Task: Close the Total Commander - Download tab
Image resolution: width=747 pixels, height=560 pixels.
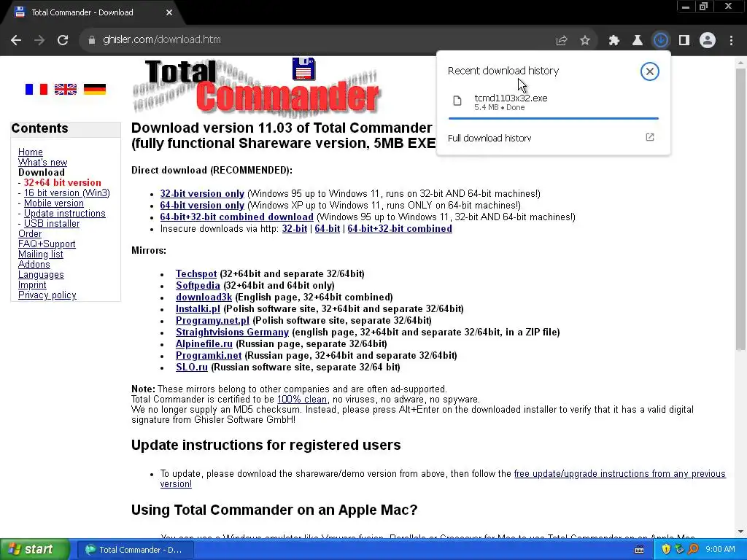Action: (169, 12)
